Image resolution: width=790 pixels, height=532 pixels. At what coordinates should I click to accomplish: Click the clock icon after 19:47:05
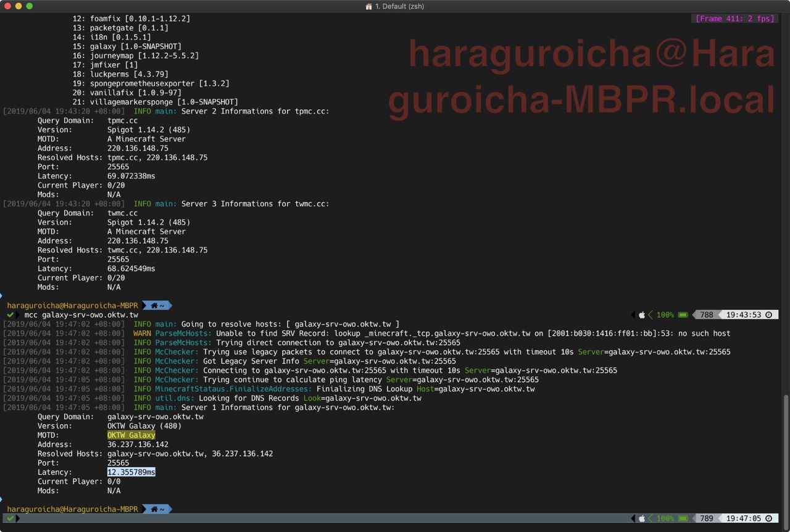(768, 518)
